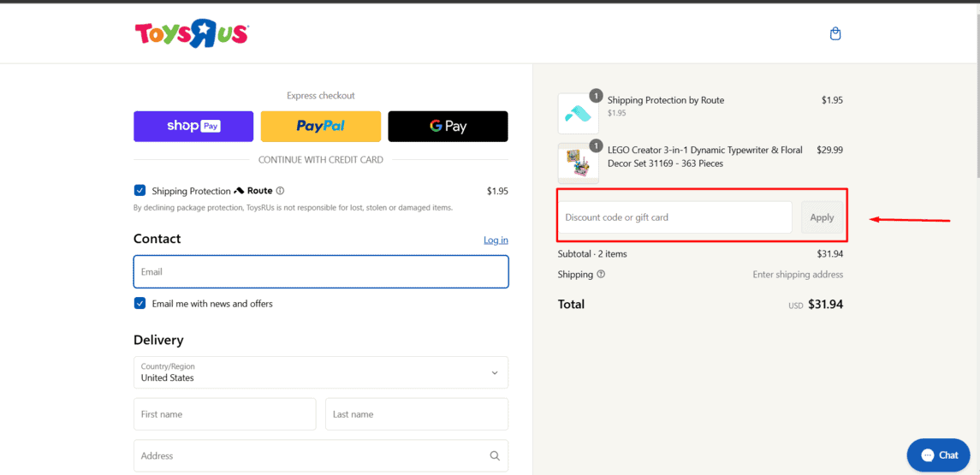Click the Route Shipping Protection product thumbnail
Screen dimensions: 980x475
pos(578,113)
